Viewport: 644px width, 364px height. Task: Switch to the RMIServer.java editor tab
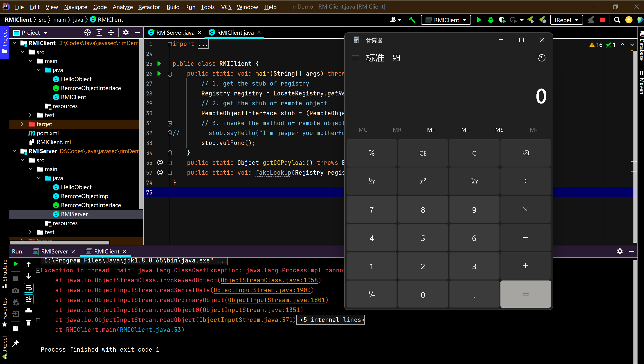175,33
